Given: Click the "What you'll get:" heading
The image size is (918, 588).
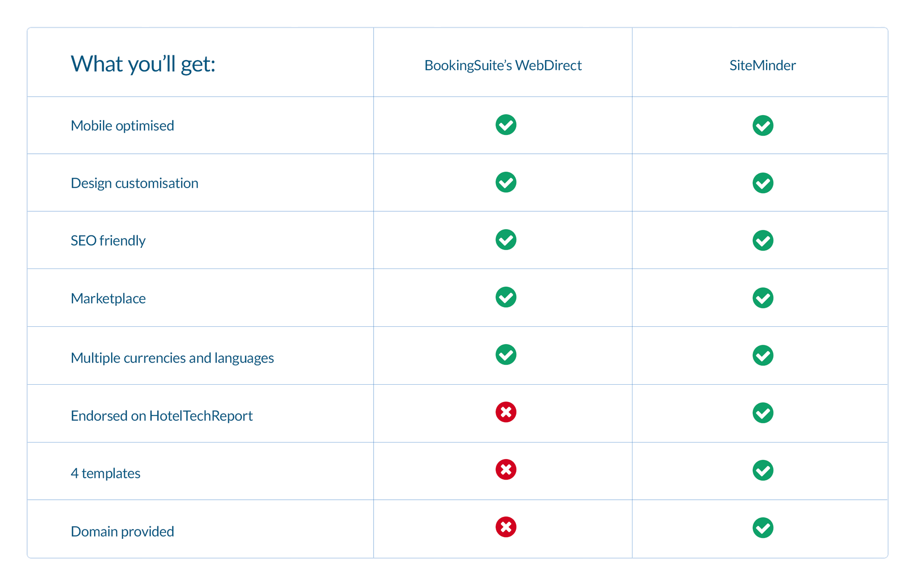Looking at the screenshot, I should (143, 64).
